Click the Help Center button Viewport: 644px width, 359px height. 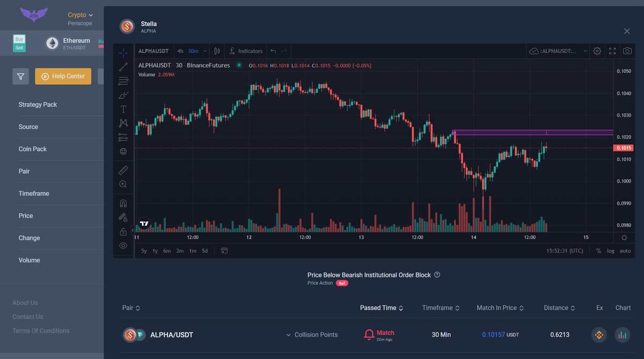[63, 76]
